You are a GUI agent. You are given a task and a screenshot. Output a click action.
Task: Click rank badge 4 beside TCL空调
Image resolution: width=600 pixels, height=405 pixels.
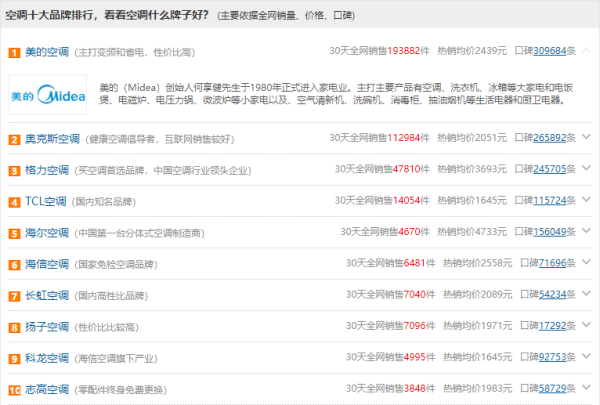click(14, 202)
